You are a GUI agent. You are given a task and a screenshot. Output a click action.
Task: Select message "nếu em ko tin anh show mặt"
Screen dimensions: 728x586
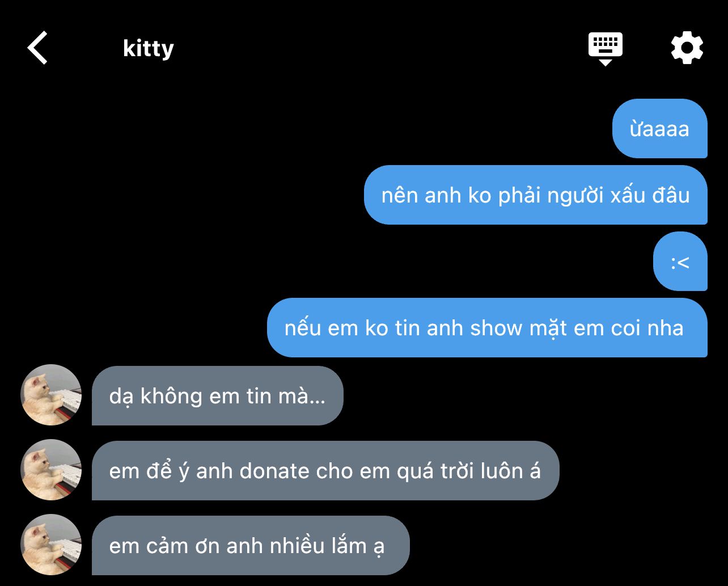coord(488,328)
